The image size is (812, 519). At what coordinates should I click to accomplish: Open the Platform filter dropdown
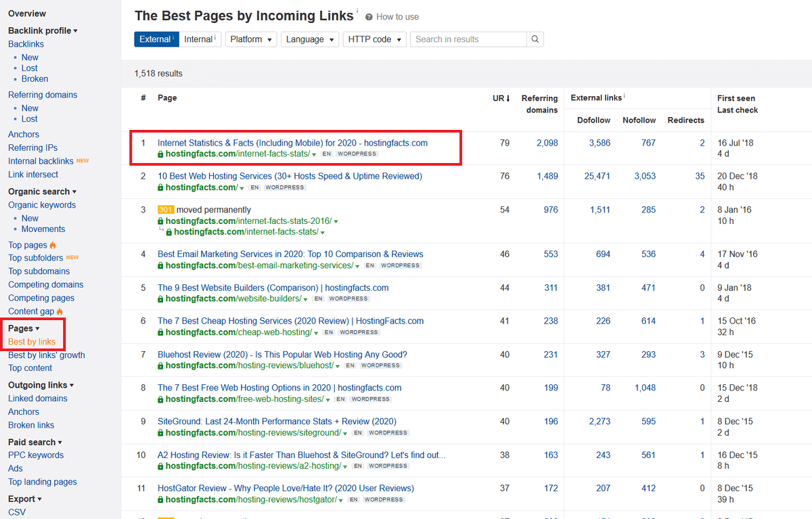pos(251,39)
